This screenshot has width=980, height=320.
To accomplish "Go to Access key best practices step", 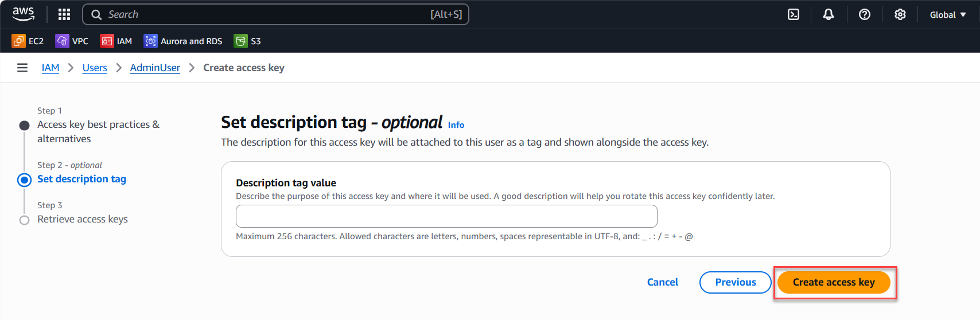I will [98, 131].
